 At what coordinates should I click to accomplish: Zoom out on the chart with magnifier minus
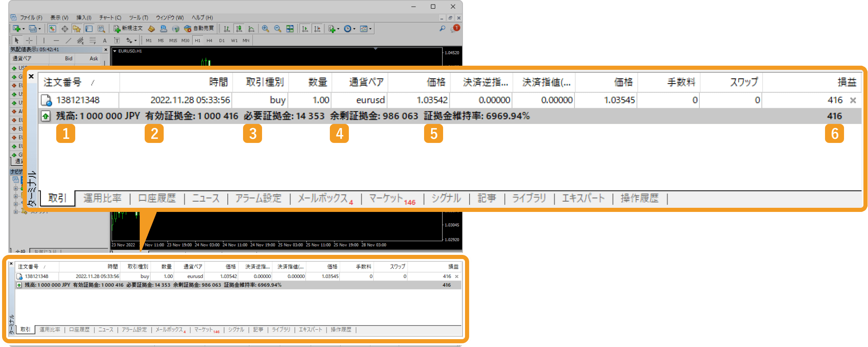278,29
